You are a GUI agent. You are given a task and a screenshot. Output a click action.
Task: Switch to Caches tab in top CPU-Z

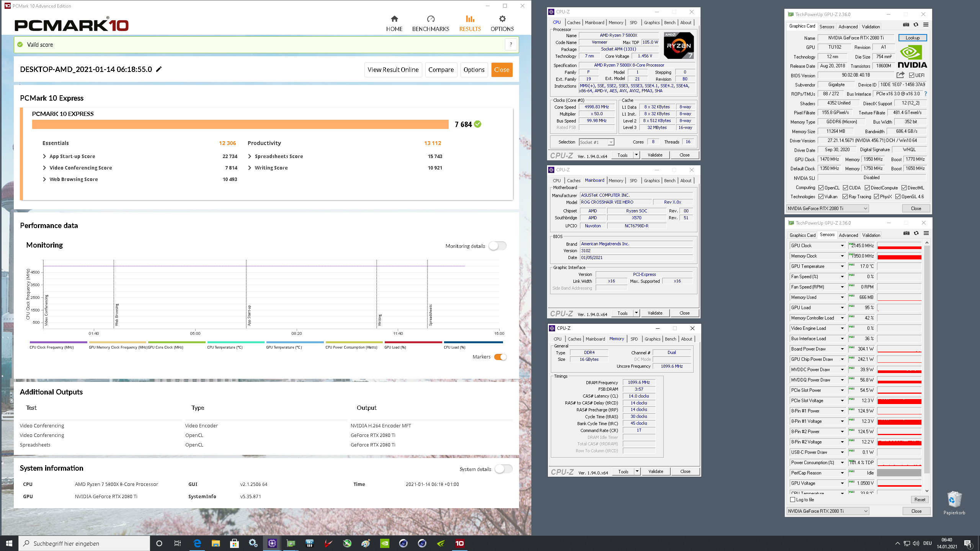pyautogui.click(x=573, y=23)
